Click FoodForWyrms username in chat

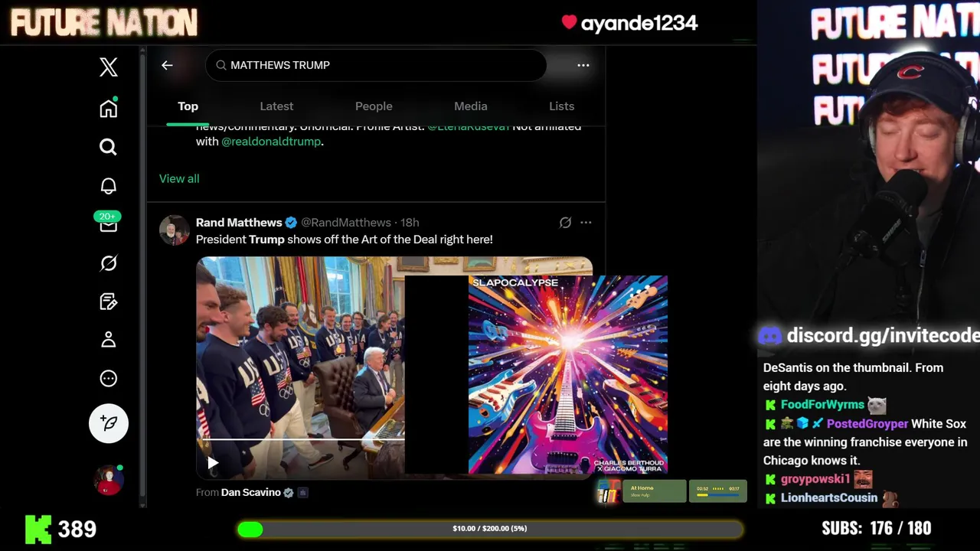click(x=822, y=405)
